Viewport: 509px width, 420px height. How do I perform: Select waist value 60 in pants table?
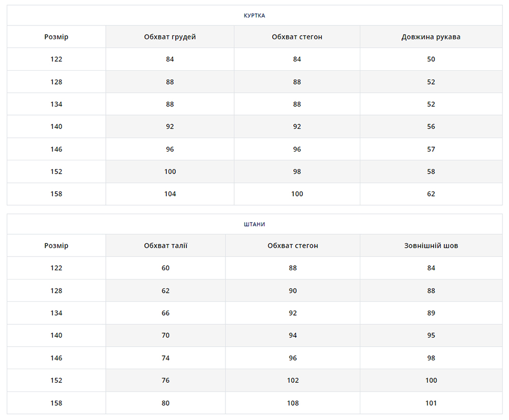165,268
